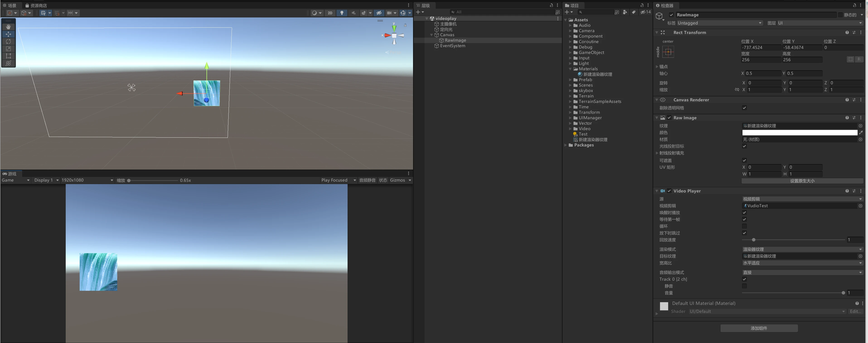Expand the Audio folder in Assets

pyautogui.click(x=570, y=25)
